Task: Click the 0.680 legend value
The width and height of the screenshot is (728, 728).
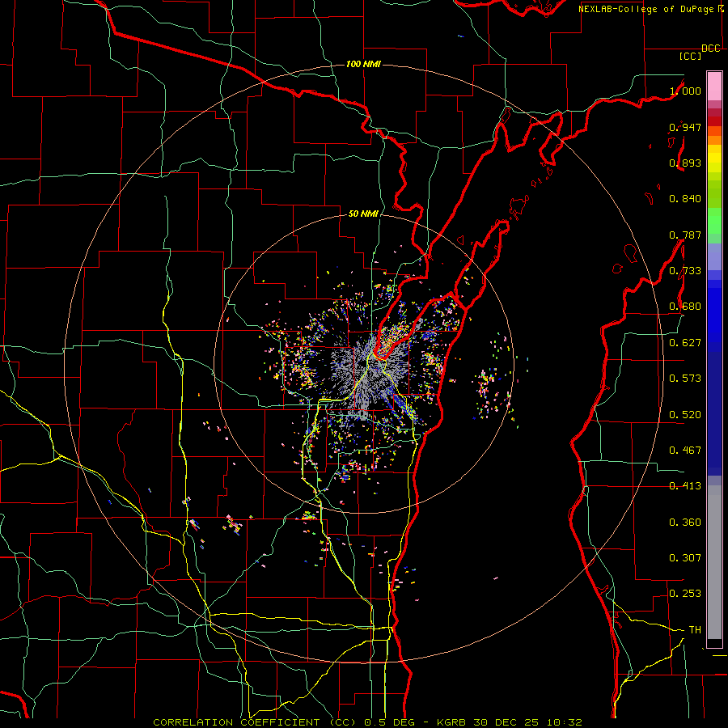Action: click(685, 307)
